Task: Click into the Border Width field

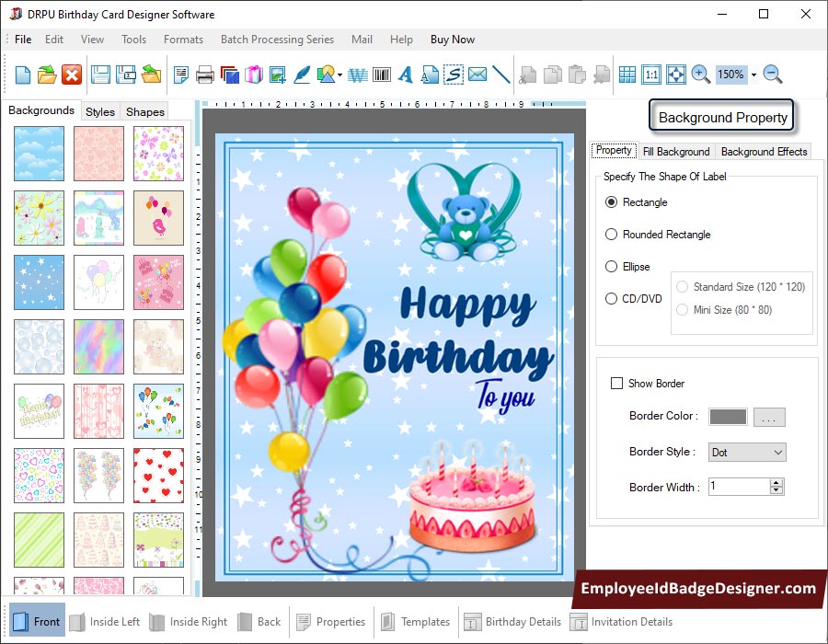Action: [x=740, y=486]
